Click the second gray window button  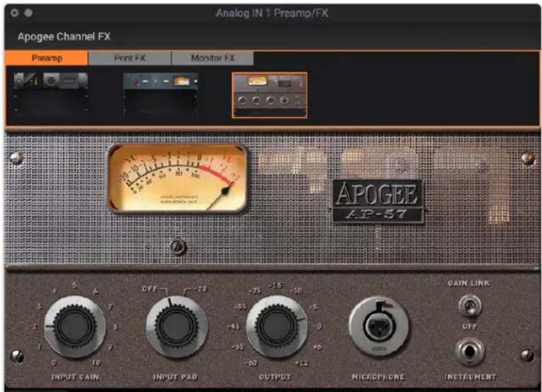point(28,13)
